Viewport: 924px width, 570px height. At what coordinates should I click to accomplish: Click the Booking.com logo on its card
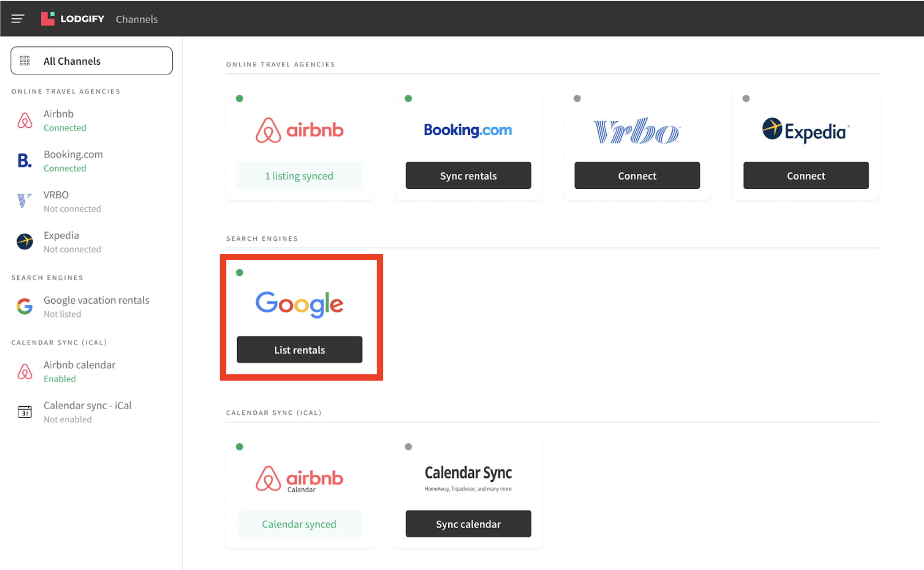tap(468, 130)
